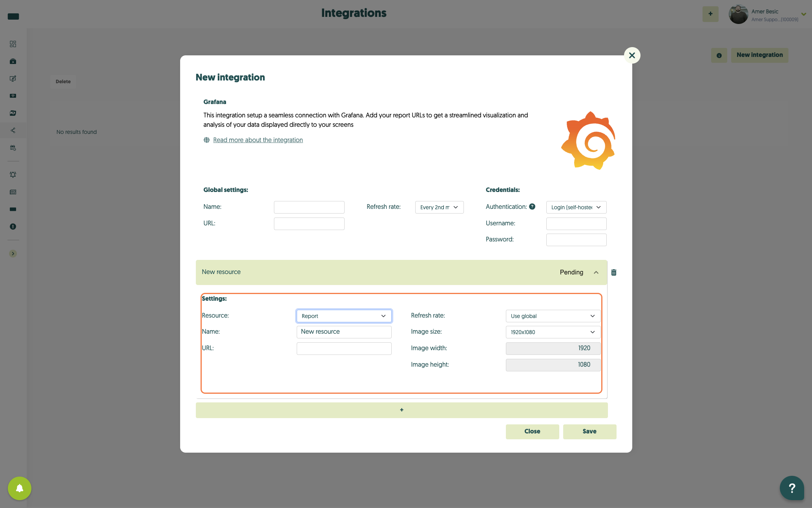
Task: Click the Credentials heading
Action: point(503,190)
